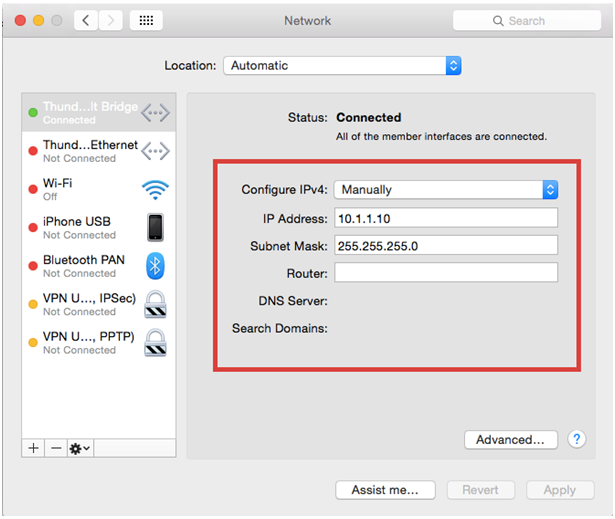615x519 pixels.
Task: Click the toolbar Search field
Action: pos(527,20)
